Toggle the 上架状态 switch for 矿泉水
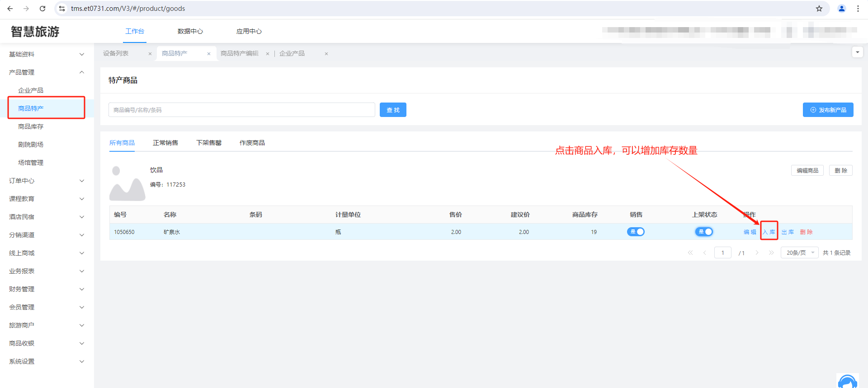 pyautogui.click(x=704, y=232)
